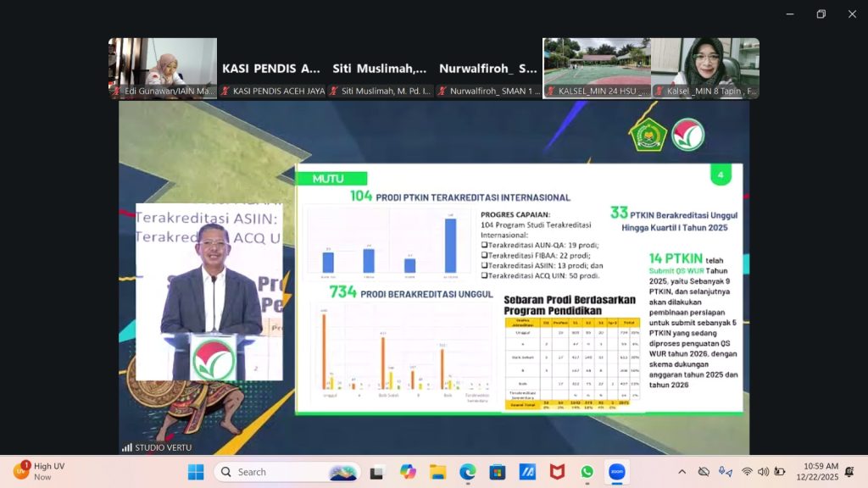Launch McAfee from the taskbar

click(x=557, y=472)
